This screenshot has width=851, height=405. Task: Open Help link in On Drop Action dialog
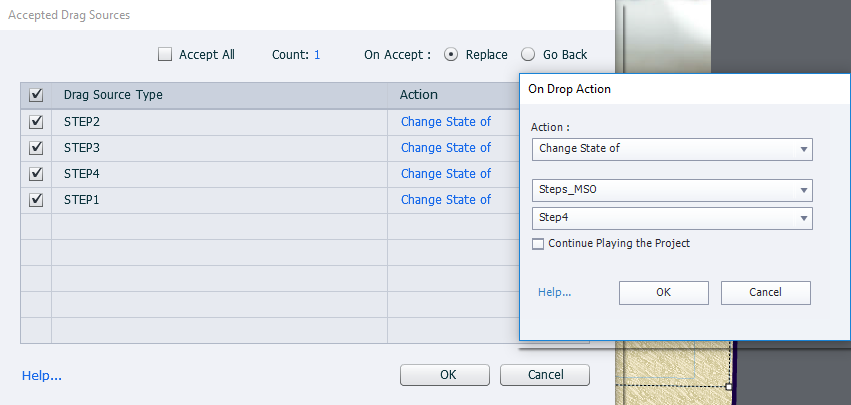554,292
